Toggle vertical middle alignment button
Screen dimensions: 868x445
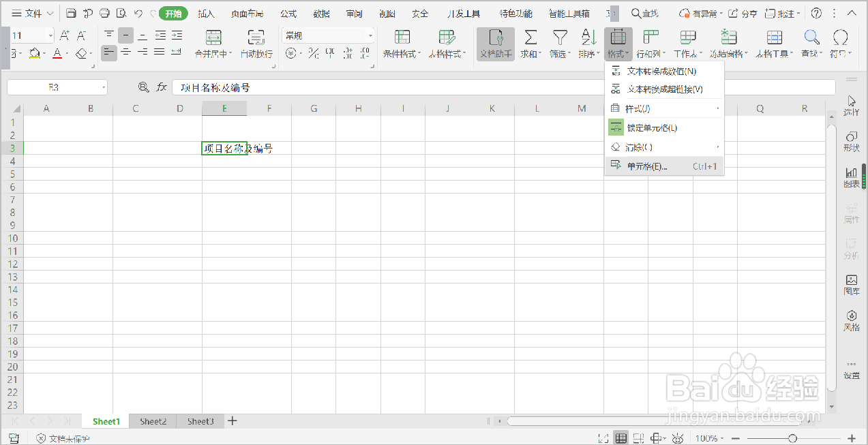tap(126, 35)
